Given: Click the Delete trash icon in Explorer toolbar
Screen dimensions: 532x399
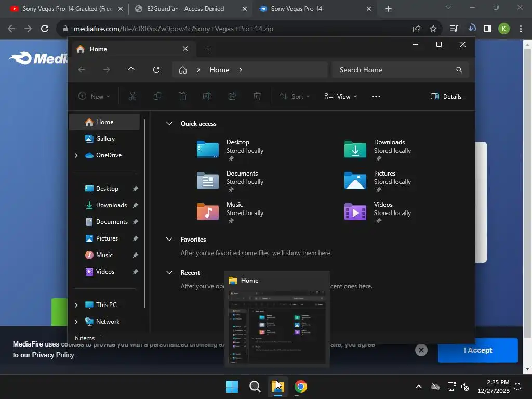Looking at the screenshot, I should click(257, 96).
